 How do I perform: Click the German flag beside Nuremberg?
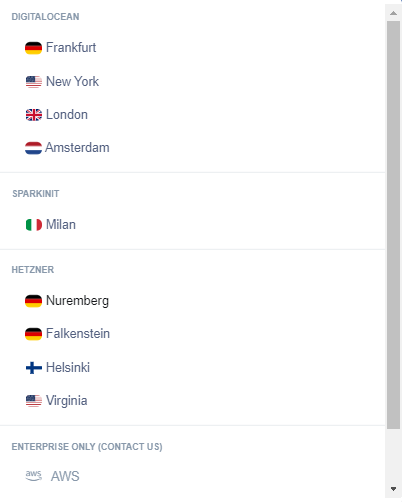[33, 301]
